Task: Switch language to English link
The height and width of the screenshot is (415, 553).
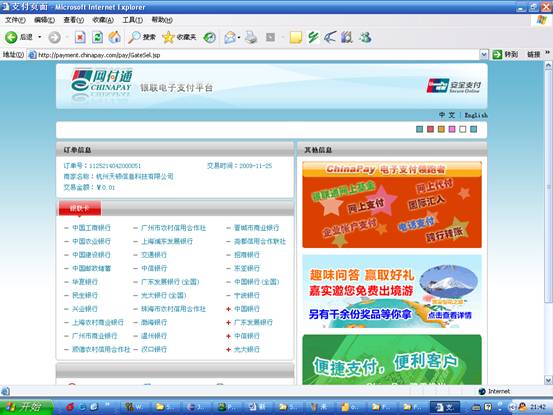Action: [476, 115]
